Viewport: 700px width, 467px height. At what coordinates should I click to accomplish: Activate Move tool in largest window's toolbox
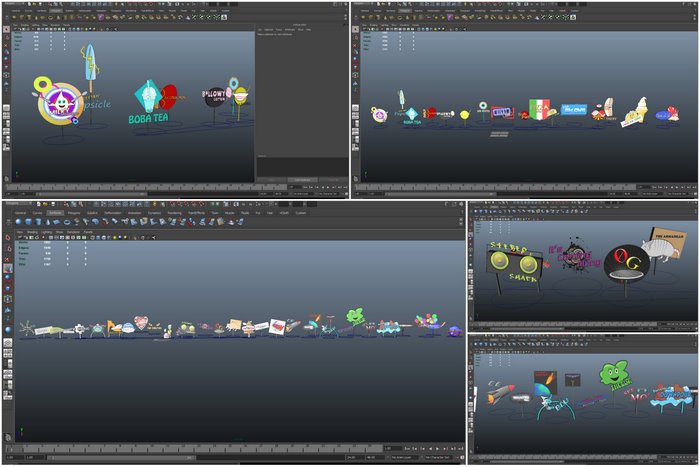(x=8, y=269)
